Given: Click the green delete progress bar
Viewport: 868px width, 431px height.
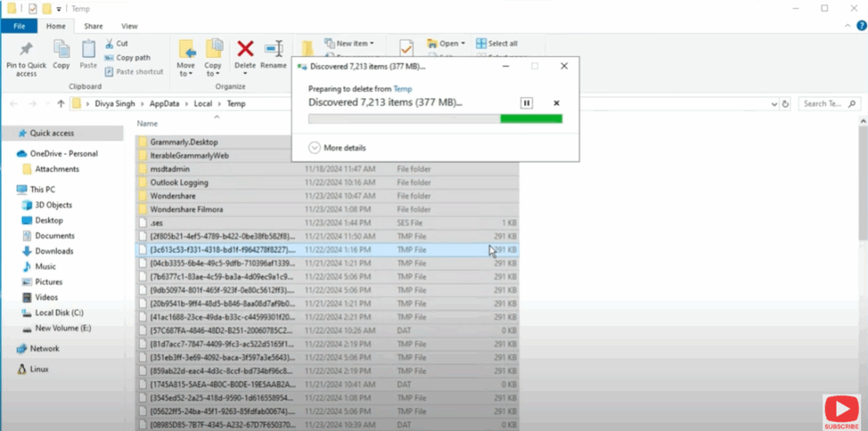Looking at the screenshot, I should tap(435, 119).
